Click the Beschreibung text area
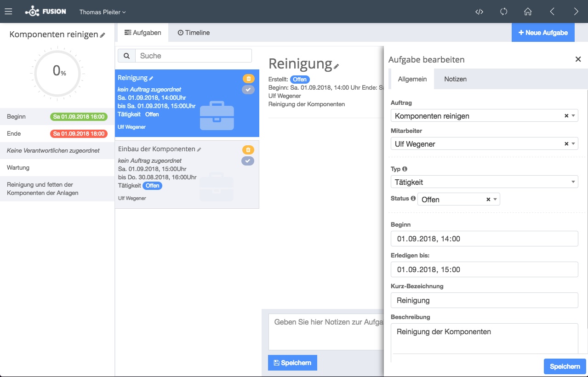The image size is (588, 377). (485, 339)
